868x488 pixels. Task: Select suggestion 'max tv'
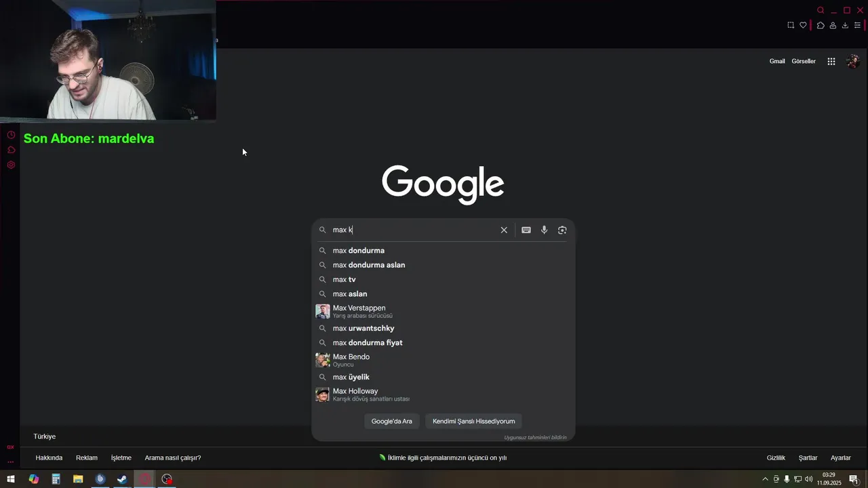pos(443,279)
